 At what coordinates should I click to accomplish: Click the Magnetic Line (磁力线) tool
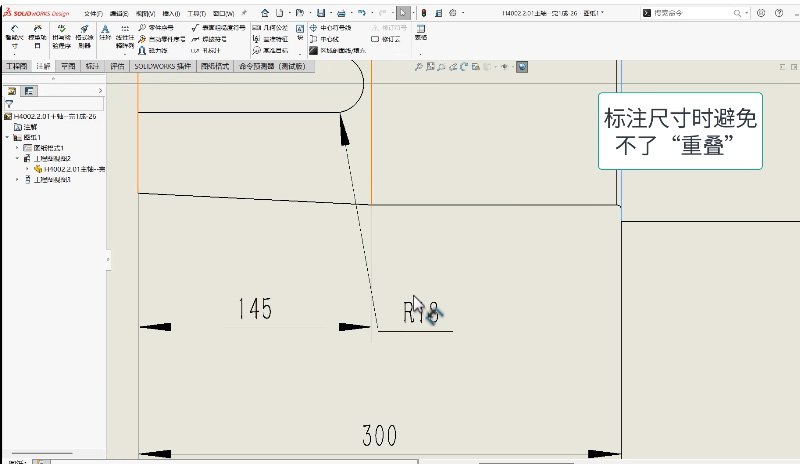click(153, 51)
